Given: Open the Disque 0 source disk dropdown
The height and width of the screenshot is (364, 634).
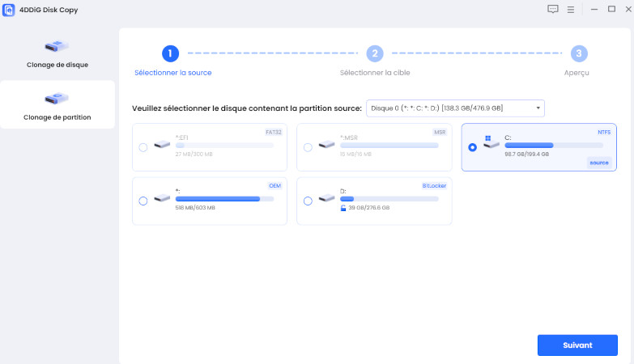Looking at the screenshot, I should (x=455, y=108).
